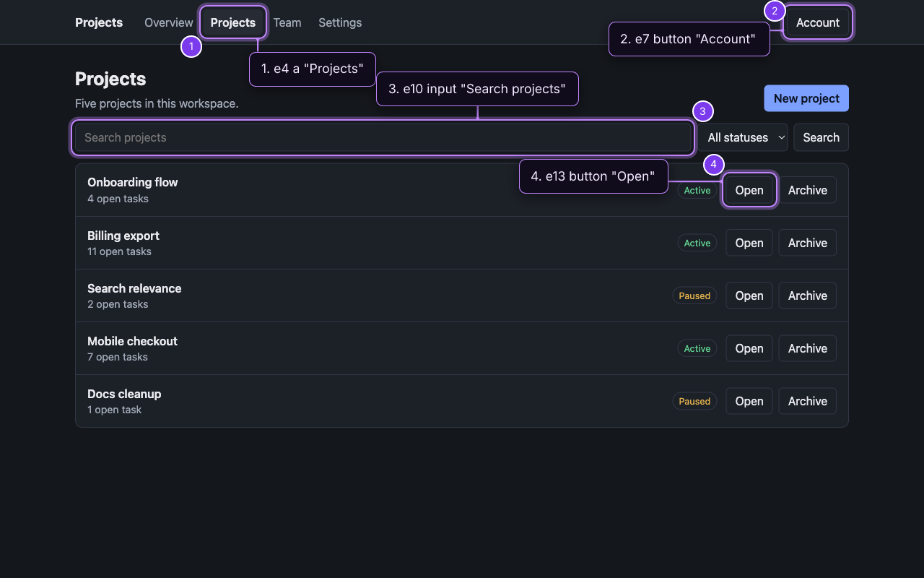Open the Mobile checkout project

pos(749,348)
